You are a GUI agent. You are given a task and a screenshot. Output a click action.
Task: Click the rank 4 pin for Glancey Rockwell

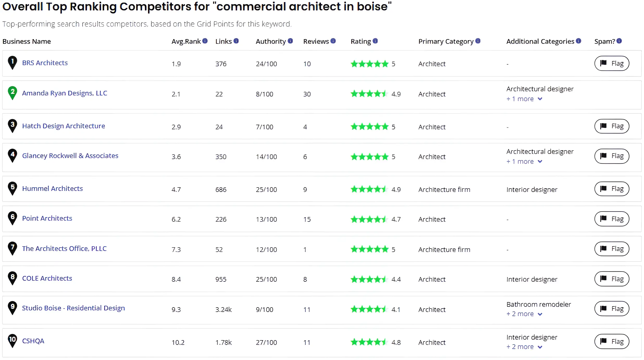pyautogui.click(x=13, y=156)
